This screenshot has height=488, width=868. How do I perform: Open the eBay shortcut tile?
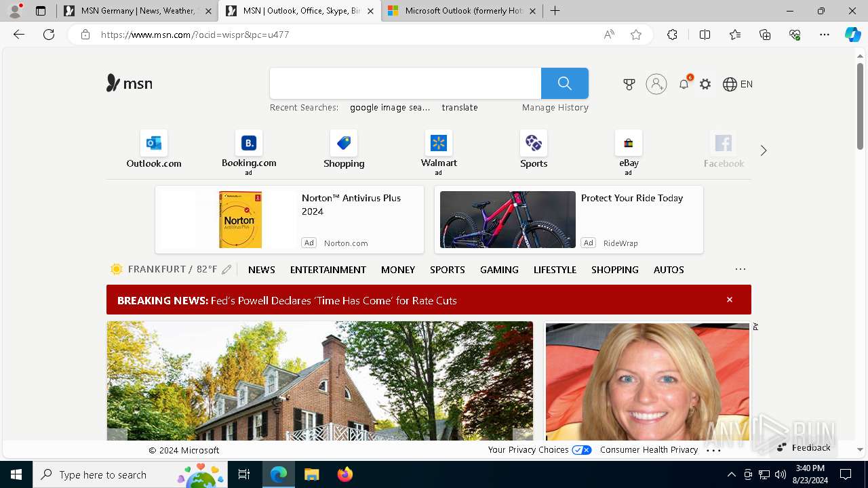pos(629,152)
